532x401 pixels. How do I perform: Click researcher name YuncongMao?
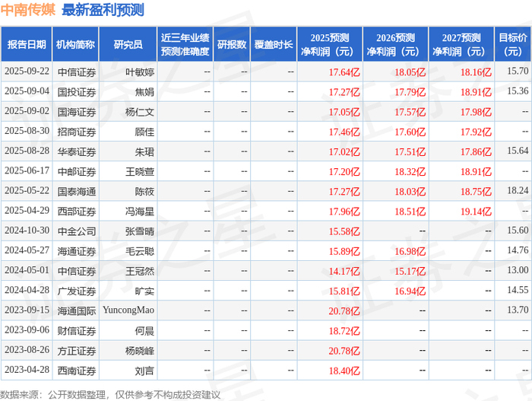(x=128, y=310)
